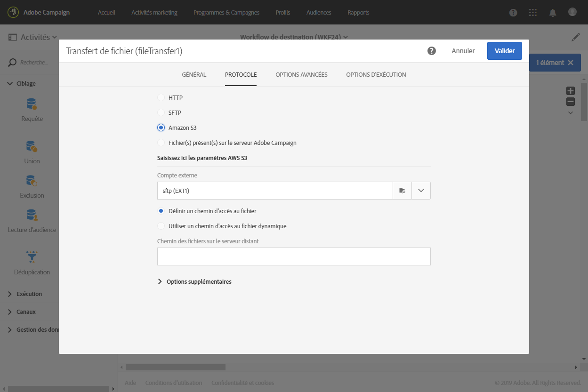
Task: Expand the Exécution category
Action: click(x=25, y=294)
